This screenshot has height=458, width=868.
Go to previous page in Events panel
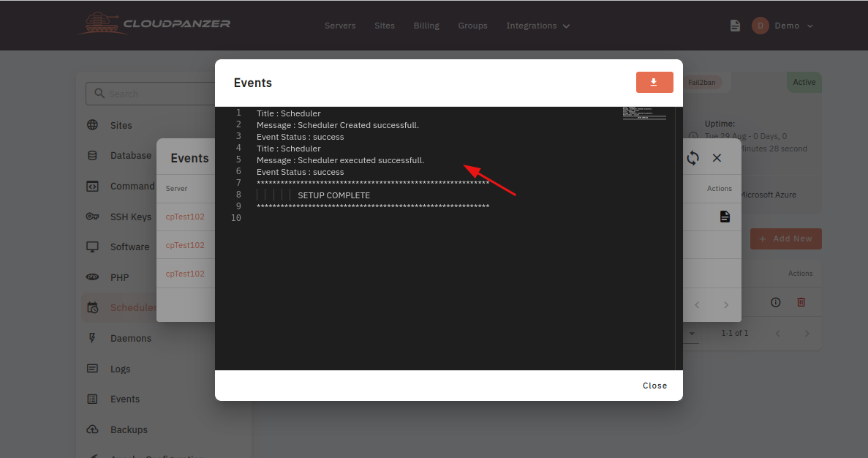697,304
